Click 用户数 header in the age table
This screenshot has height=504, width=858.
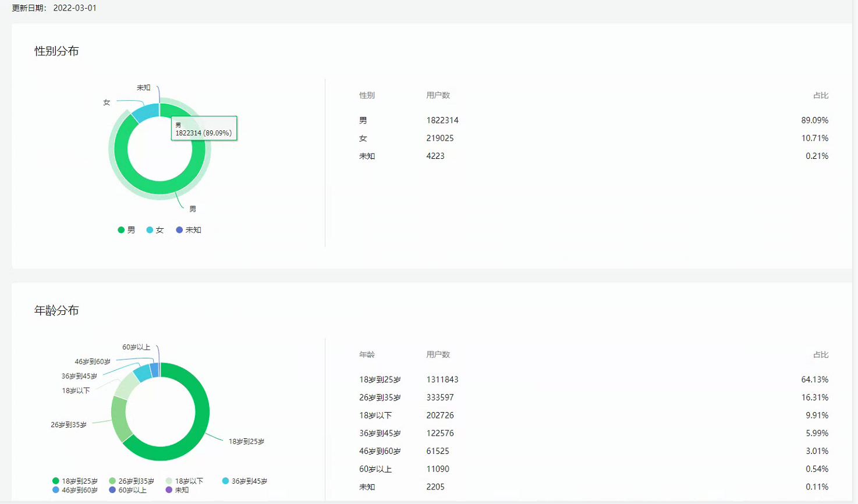click(x=438, y=354)
